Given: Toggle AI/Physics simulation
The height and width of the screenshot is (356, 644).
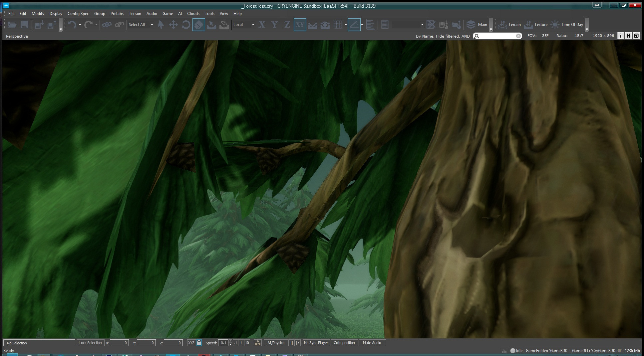Looking at the screenshot, I should (276, 343).
